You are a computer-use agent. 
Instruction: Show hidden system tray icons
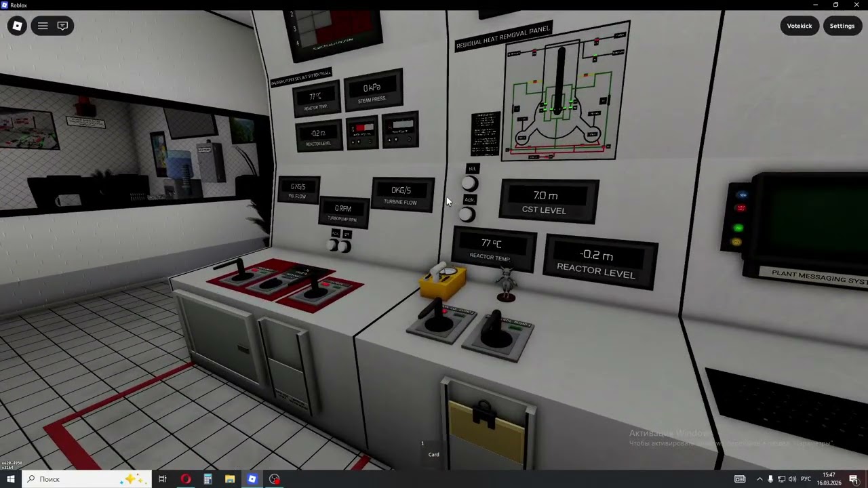point(759,479)
